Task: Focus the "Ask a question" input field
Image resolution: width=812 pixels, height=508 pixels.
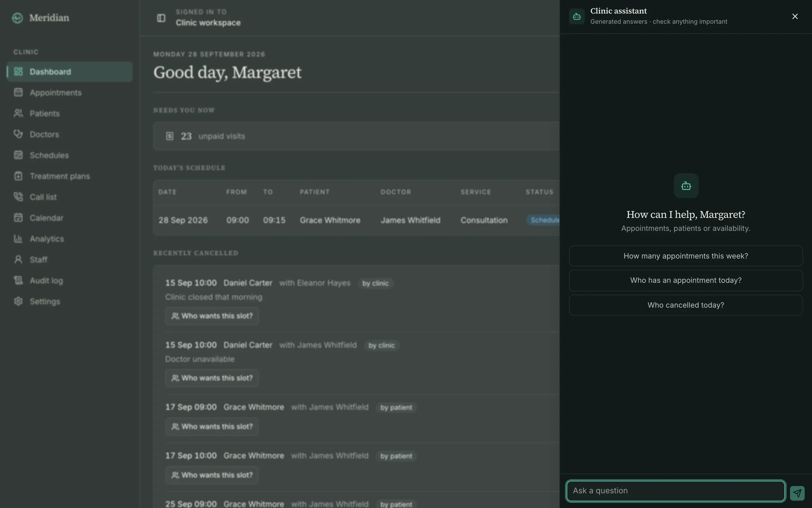Action: (676, 491)
